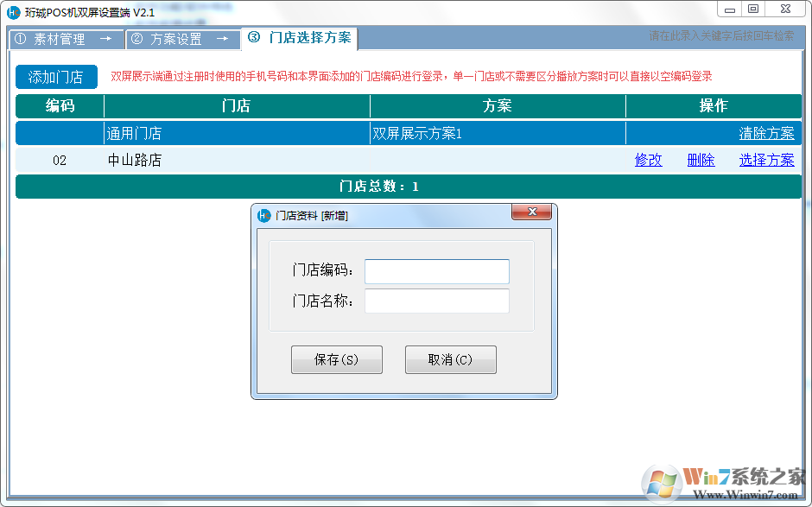Close the 门店资料 新增 dialog
The height and width of the screenshot is (507, 812).
(x=533, y=212)
